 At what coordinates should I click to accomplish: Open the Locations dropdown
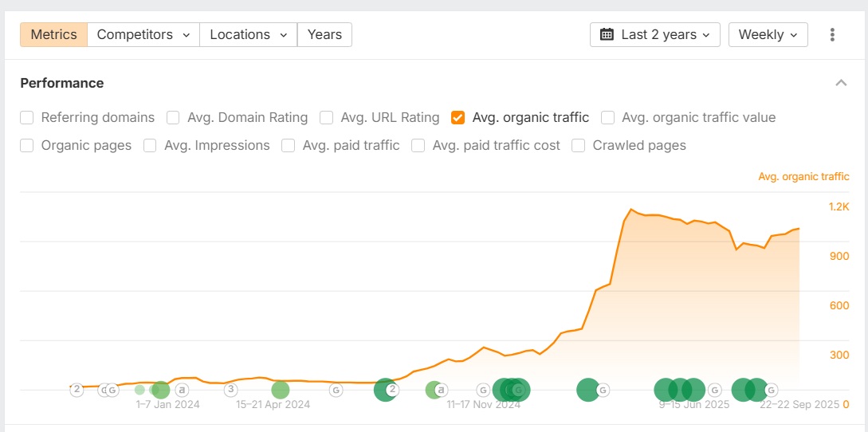[x=248, y=35]
